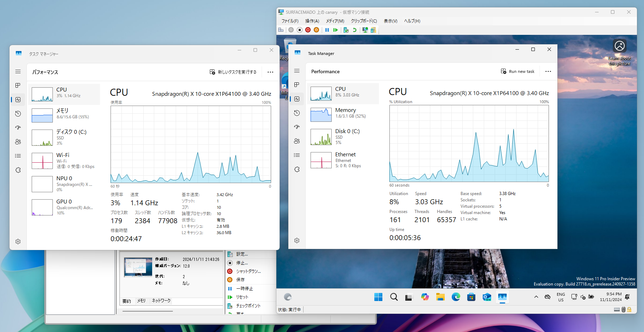Click the orange Save icon in VM toolbar
Image resolution: width=644 pixels, height=332 pixels.
[316, 30]
